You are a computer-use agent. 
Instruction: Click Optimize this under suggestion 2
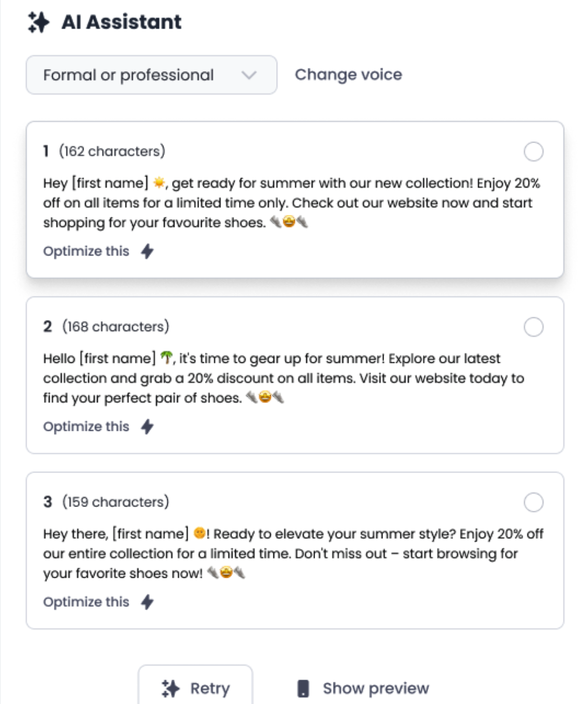(86, 427)
